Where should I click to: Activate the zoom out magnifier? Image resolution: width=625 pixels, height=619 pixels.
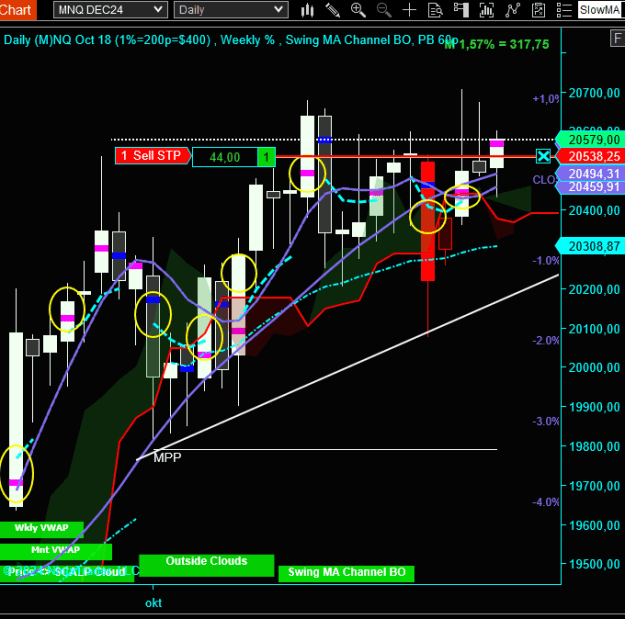coord(384,10)
